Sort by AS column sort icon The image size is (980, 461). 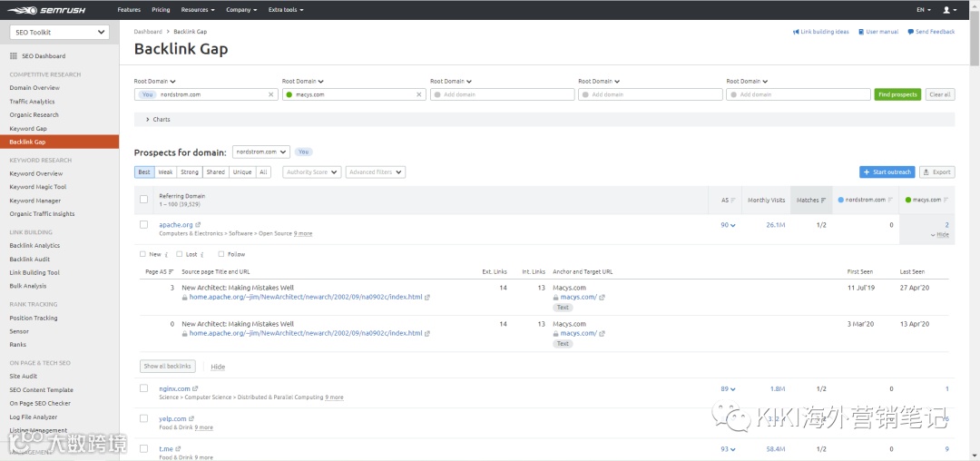(x=733, y=200)
